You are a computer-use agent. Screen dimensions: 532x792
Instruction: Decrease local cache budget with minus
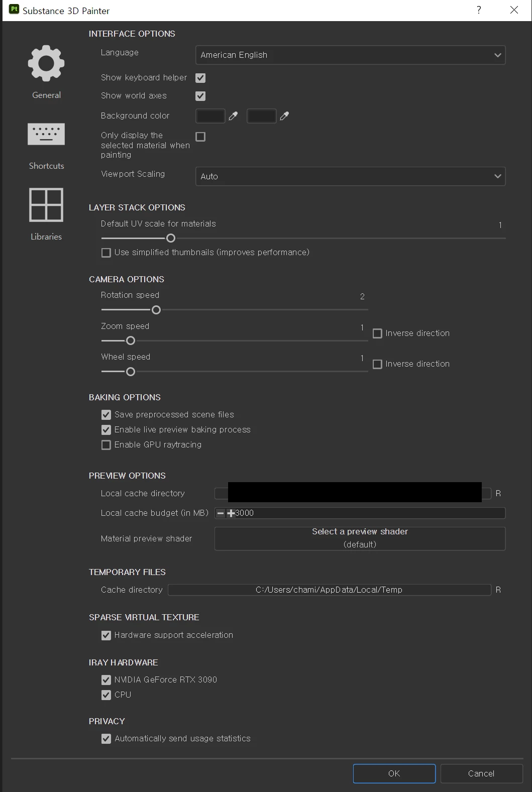[221, 513]
